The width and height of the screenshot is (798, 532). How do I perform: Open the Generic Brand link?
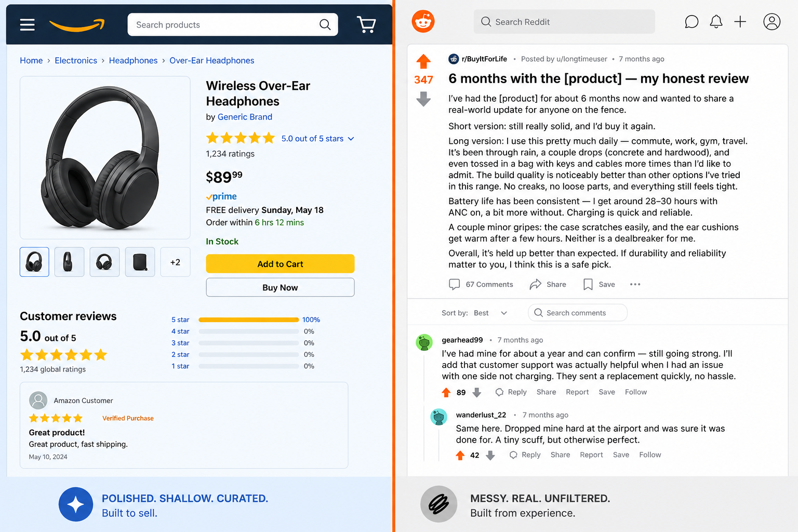(x=245, y=117)
